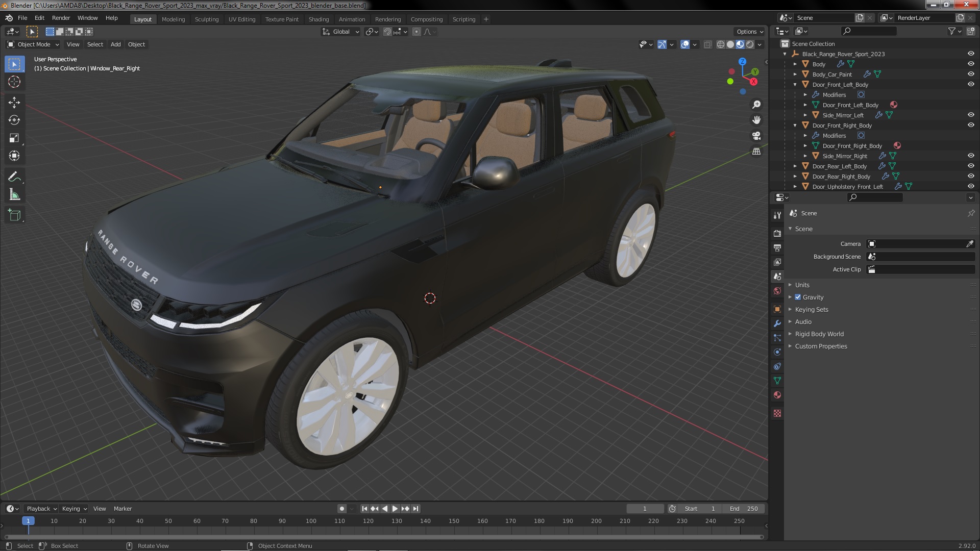Hide the Side_Mirror_Left object
Viewport: 980px width, 551px height.
click(970, 115)
